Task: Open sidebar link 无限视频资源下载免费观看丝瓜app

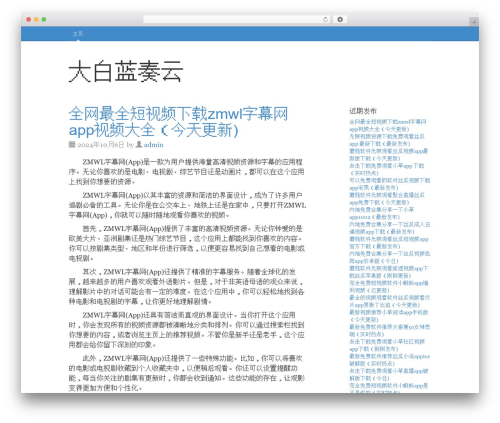Action: pos(387,140)
